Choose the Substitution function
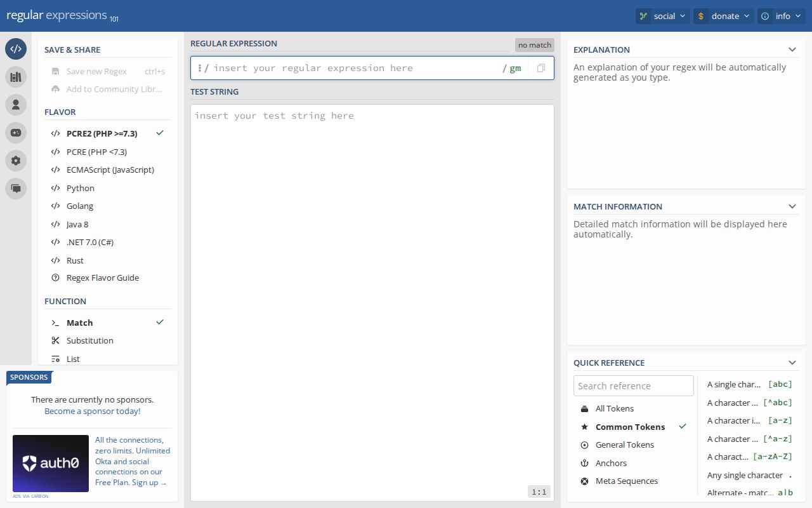Viewport: 812px width, 508px height. coord(89,340)
